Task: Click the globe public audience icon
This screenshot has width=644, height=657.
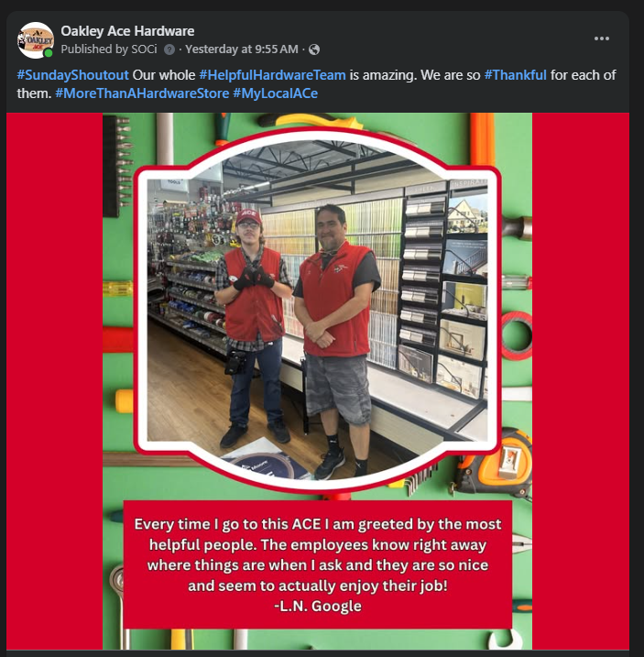Action: click(x=314, y=49)
